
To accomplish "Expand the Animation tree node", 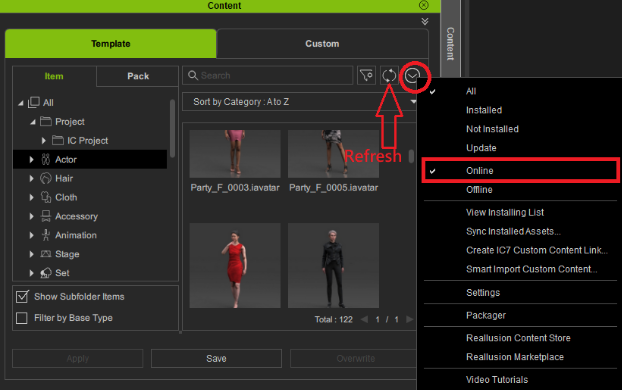I will coord(31,235).
